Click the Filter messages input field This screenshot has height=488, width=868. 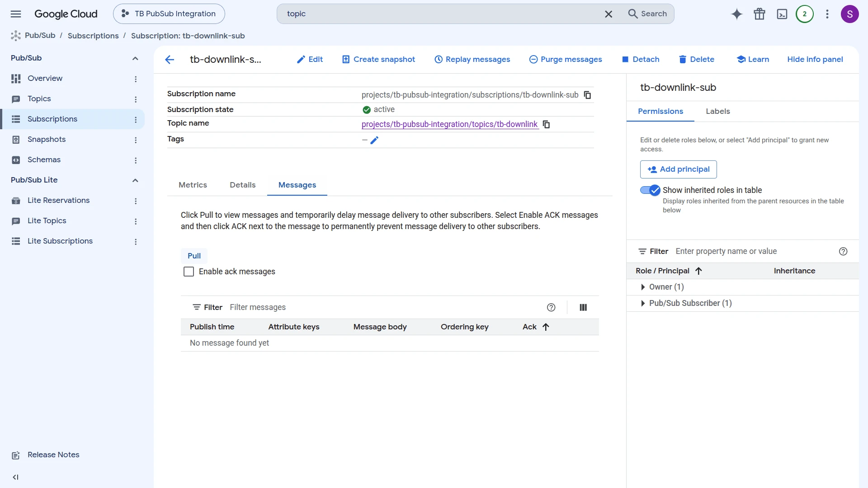pyautogui.click(x=384, y=307)
